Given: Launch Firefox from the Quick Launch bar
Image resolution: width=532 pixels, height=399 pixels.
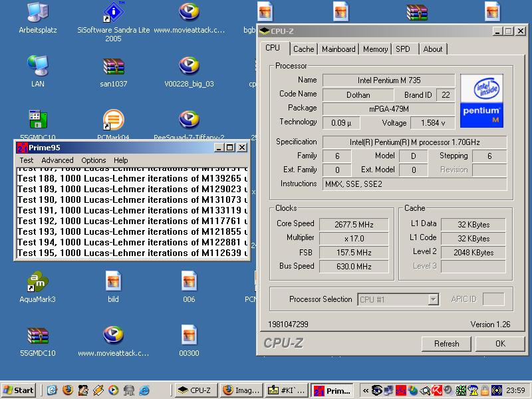Looking at the screenshot, I should [68, 390].
